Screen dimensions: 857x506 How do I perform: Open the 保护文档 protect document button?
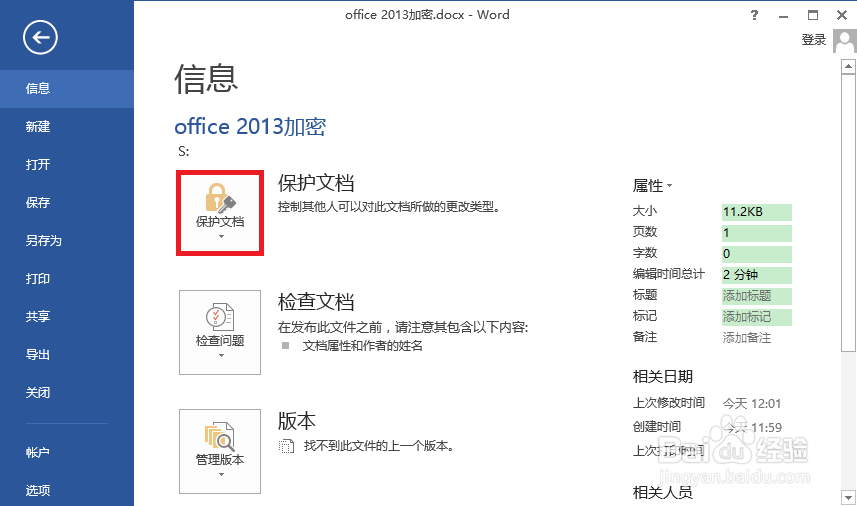tap(220, 213)
